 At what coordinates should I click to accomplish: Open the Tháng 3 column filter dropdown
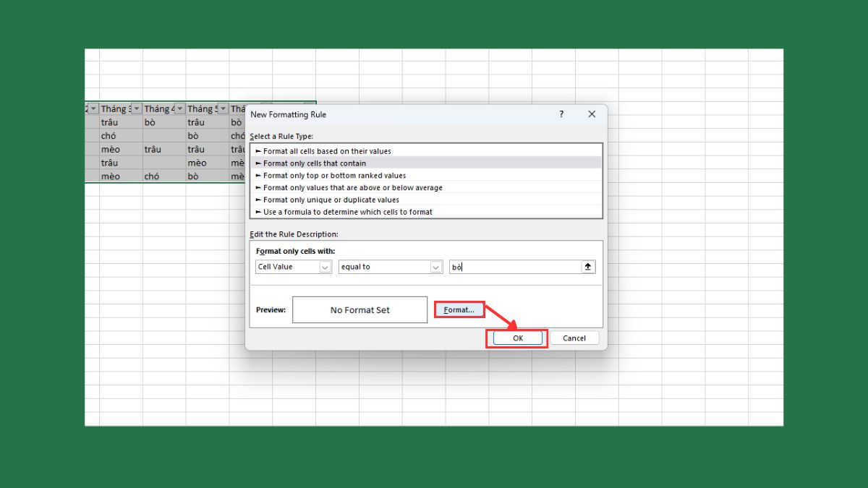pyautogui.click(x=137, y=108)
